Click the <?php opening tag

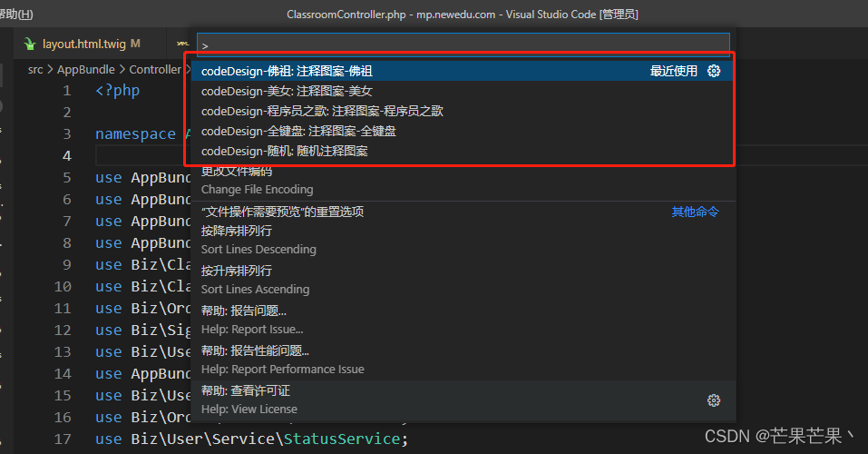click(x=117, y=91)
